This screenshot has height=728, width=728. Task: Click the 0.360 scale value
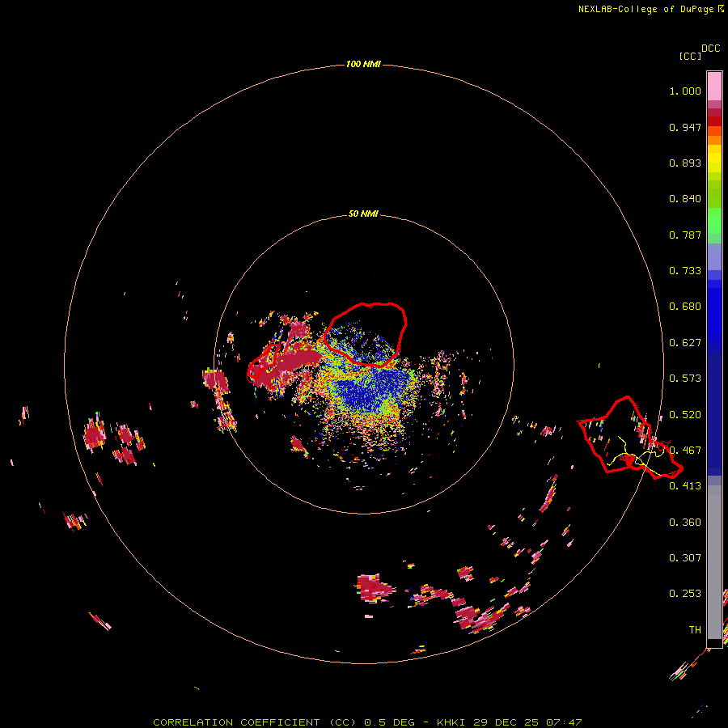click(x=685, y=523)
